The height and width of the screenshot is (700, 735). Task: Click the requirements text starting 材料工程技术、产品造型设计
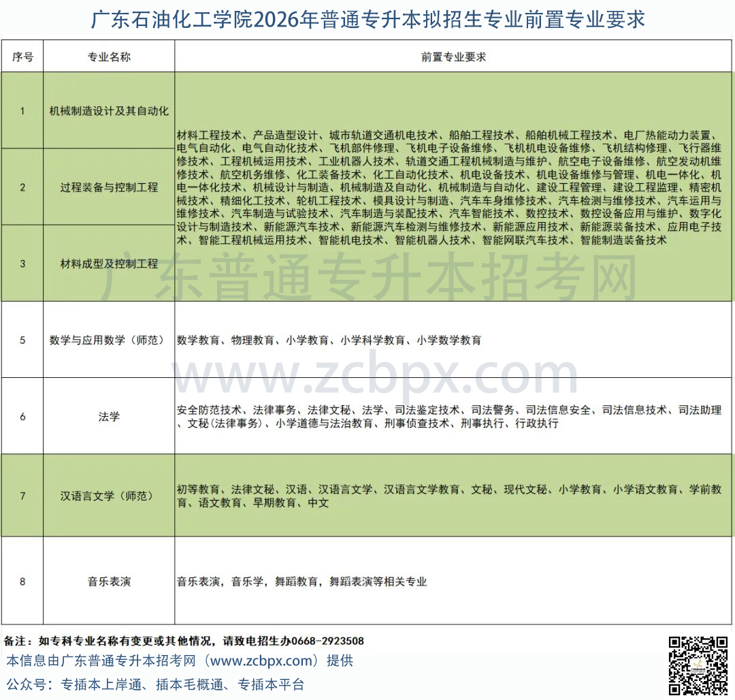coord(449,187)
